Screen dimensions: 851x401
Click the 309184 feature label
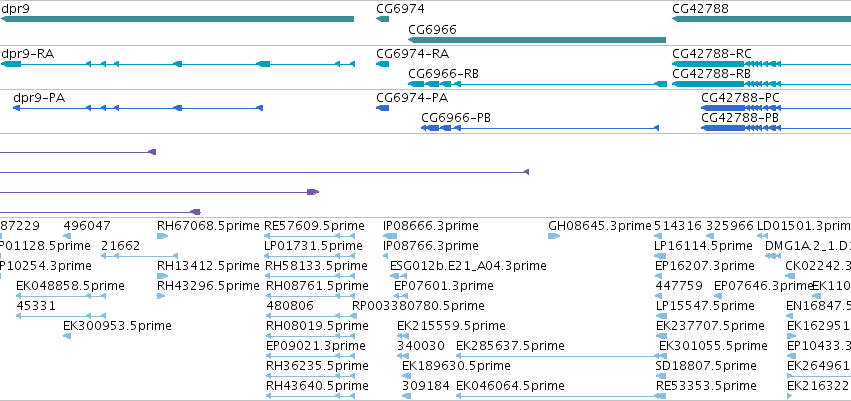[x=426, y=386]
